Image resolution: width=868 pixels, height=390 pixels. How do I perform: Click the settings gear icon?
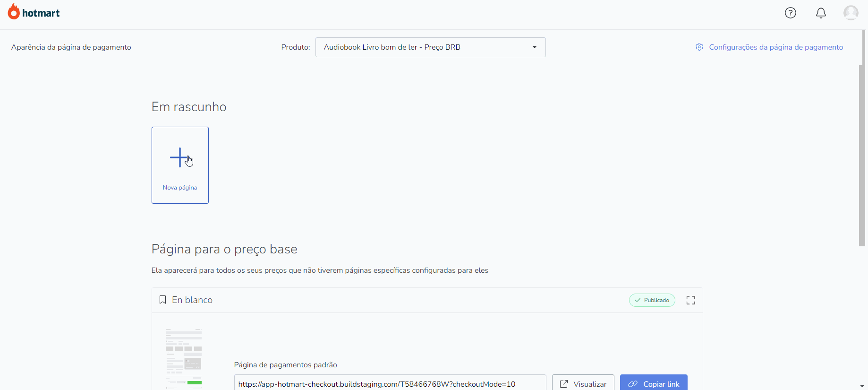(699, 47)
